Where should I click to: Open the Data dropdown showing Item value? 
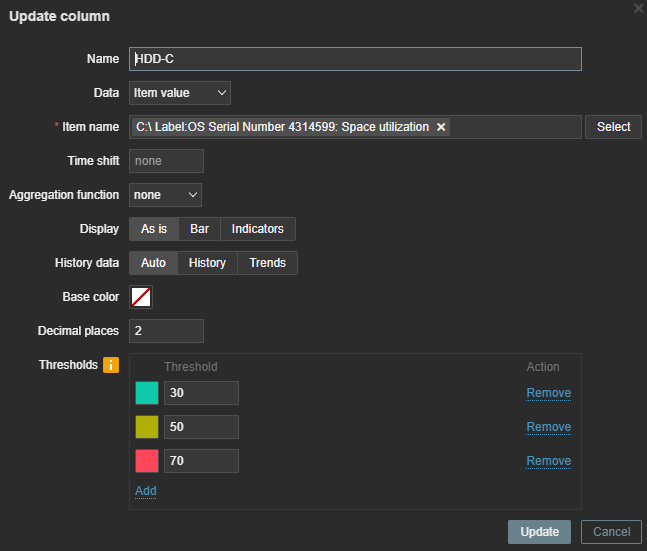pyautogui.click(x=180, y=93)
